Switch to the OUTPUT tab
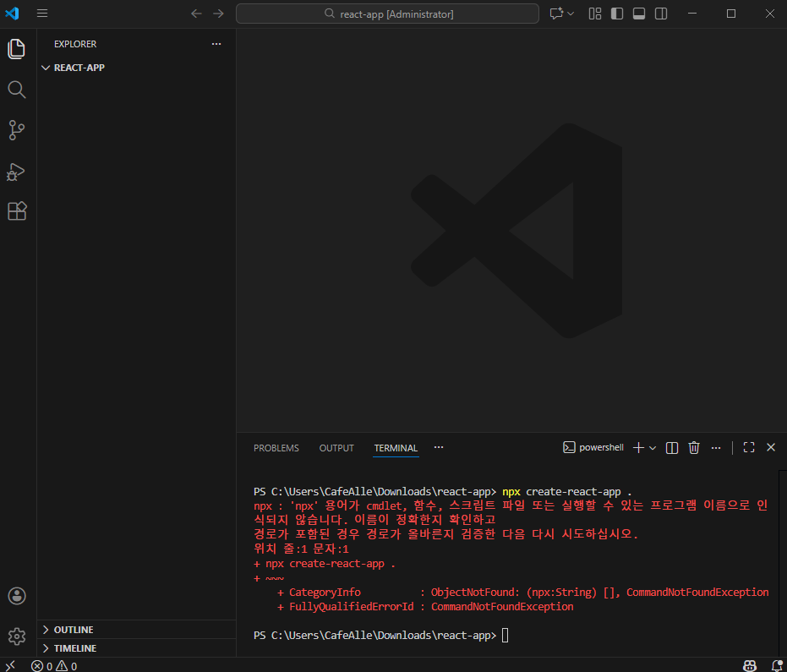This screenshot has height=672, width=787. click(x=336, y=448)
